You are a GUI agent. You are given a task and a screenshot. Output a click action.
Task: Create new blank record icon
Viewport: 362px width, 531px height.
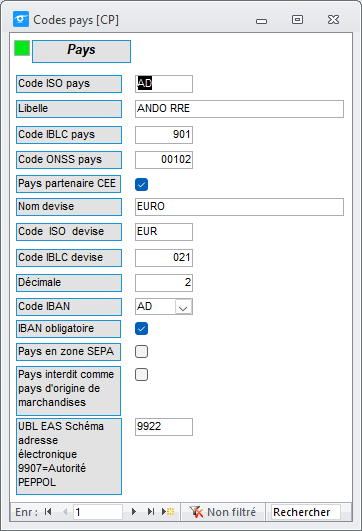(168, 511)
